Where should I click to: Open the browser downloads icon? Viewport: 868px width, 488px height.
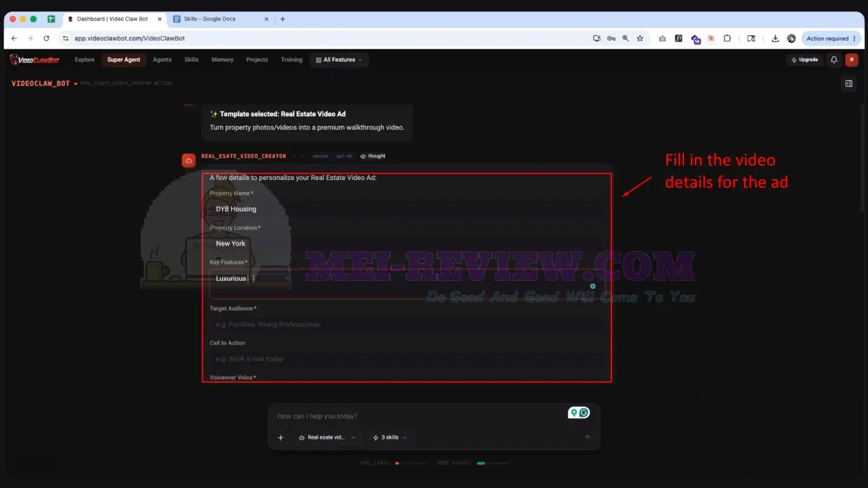(775, 38)
